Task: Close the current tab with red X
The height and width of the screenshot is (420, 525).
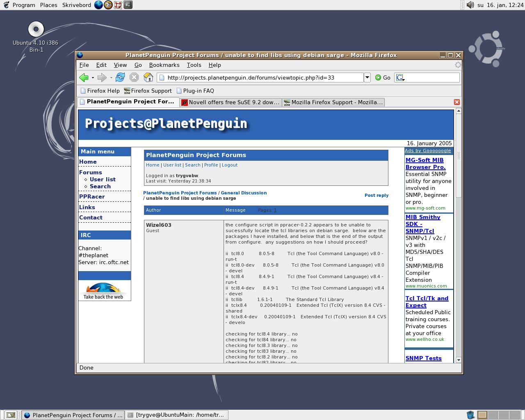Action: click(x=457, y=102)
